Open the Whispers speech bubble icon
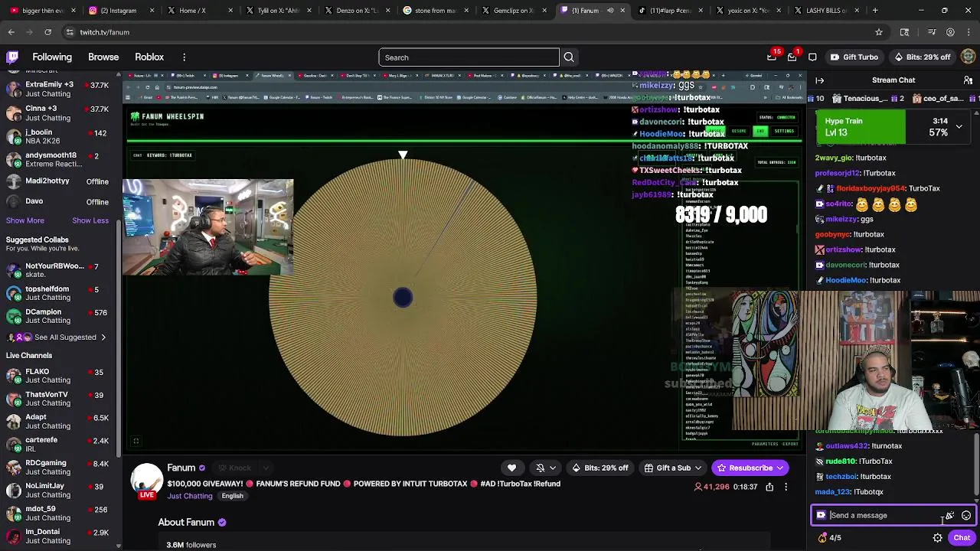Image resolution: width=980 pixels, height=551 pixels. tap(813, 57)
